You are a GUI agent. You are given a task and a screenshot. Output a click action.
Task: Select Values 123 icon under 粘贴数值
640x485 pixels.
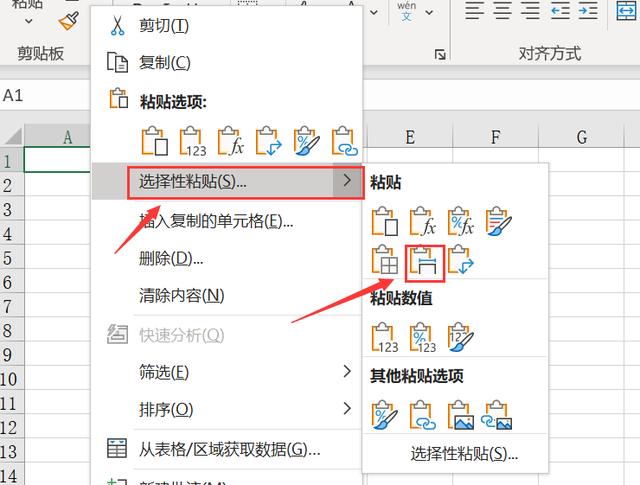coord(384,337)
